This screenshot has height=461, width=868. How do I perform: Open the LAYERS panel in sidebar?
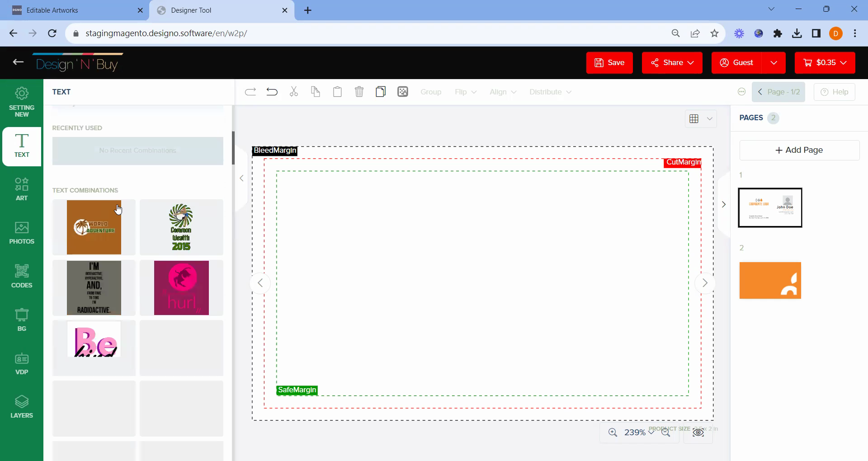[x=22, y=407]
